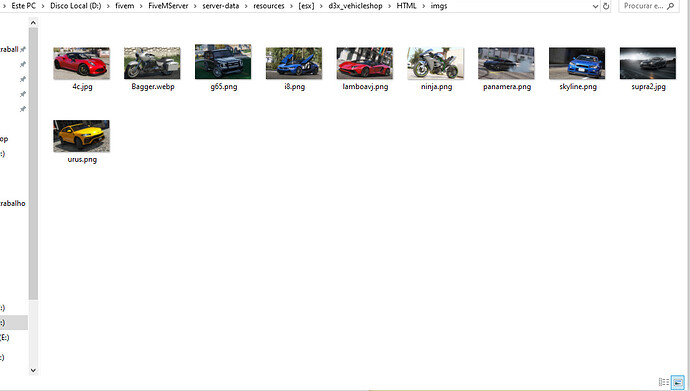Image resolution: width=690 pixels, height=391 pixels.
Task: Select the 4c.jpg thumbnail
Action: pos(81,63)
